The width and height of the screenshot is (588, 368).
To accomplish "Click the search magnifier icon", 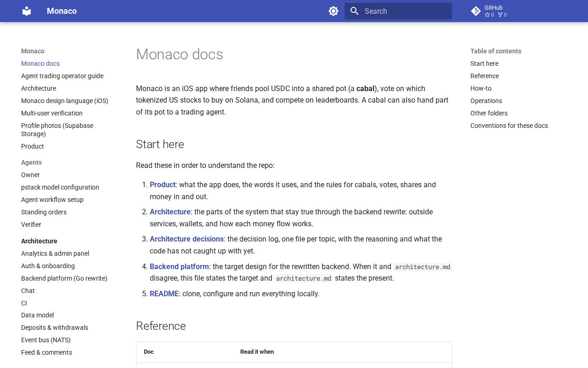I will (354, 11).
